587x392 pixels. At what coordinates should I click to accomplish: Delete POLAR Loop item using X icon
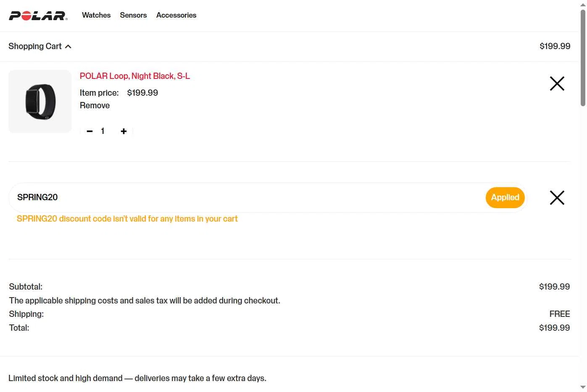point(557,84)
